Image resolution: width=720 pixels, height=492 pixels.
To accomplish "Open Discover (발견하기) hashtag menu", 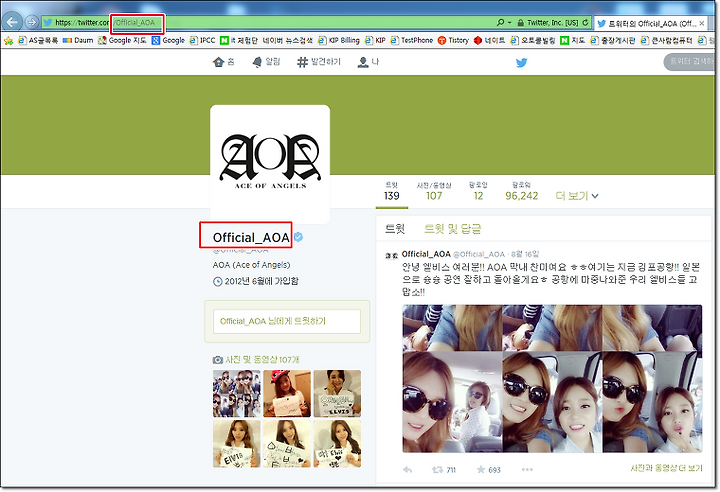I will click(319, 62).
